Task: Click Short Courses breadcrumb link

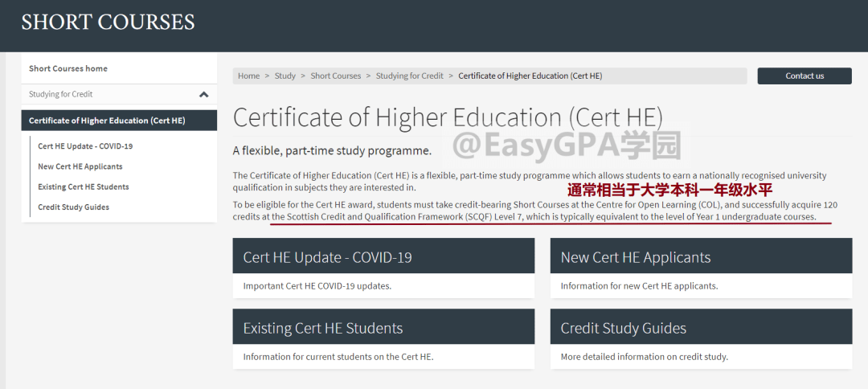Action: point(336,76)
